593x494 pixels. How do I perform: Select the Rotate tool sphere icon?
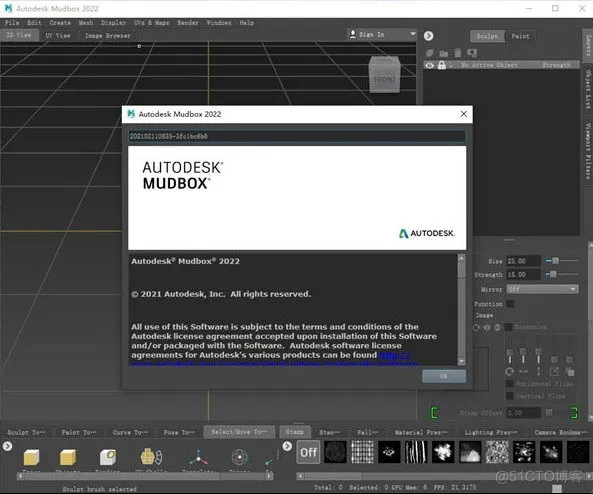tap(239, 457)
